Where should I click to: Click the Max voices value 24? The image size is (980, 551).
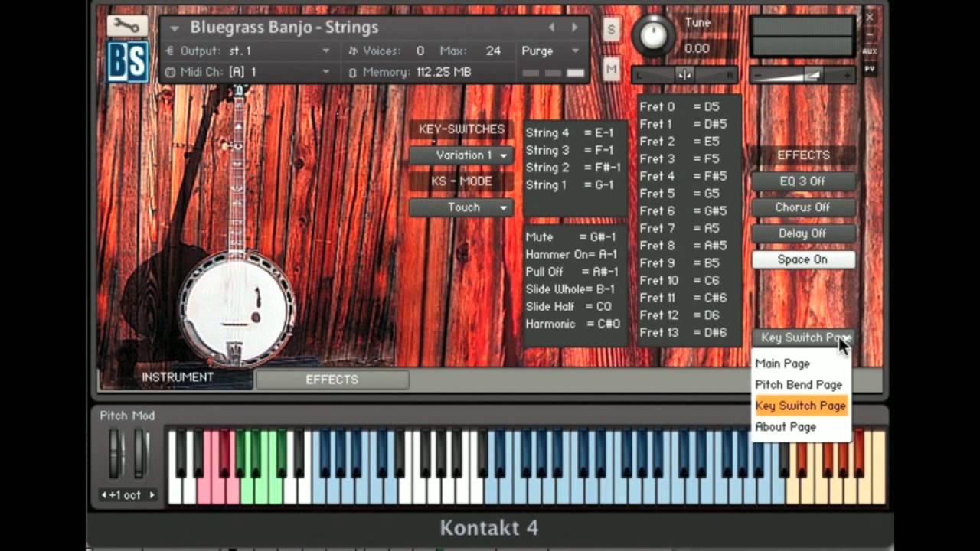tap(493, 51)
